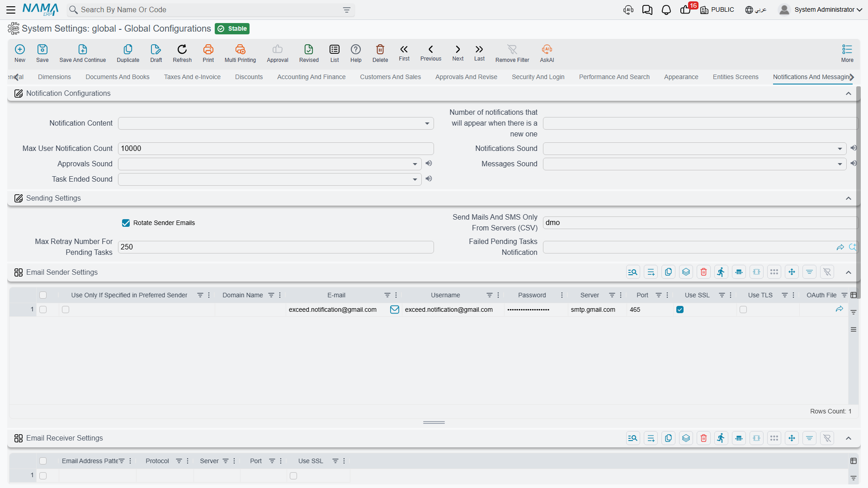Click the Save toolbar icon
Screen dimensions: 868x488
point(42,49)
